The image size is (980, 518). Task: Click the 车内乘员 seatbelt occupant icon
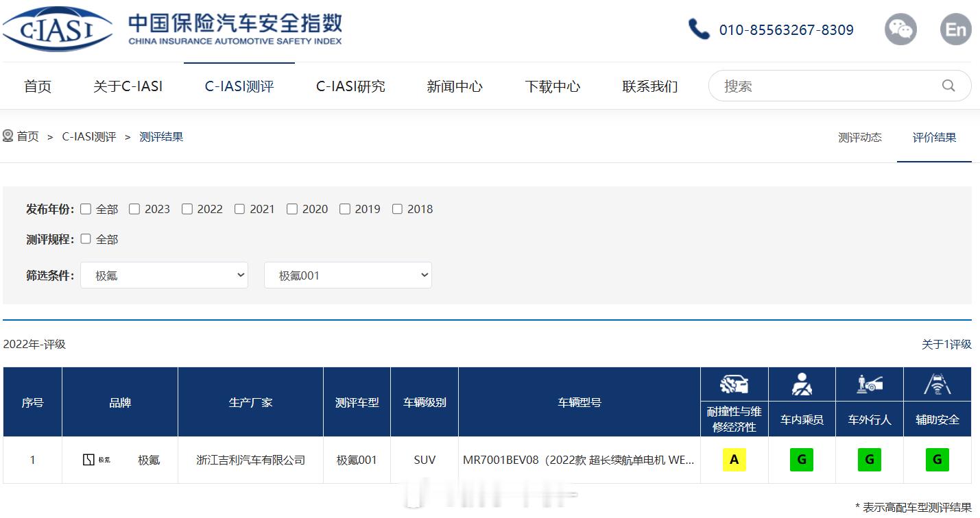pos(802,385)
